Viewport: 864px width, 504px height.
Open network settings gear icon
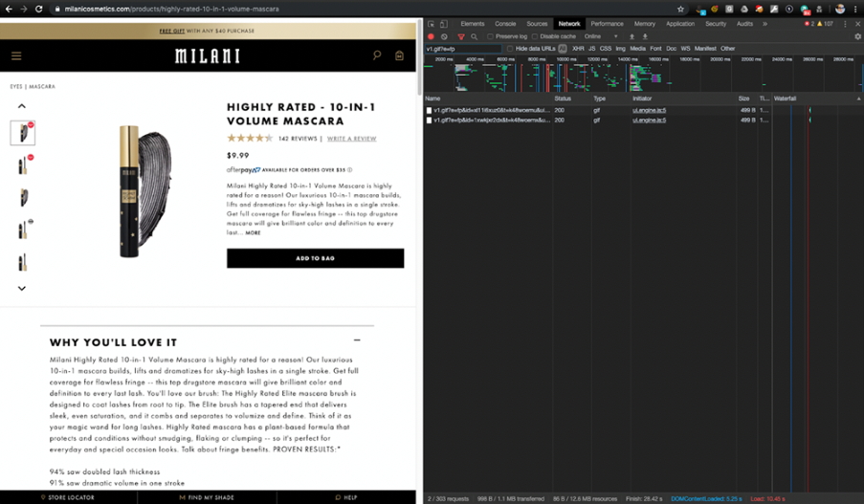(857, 36)
